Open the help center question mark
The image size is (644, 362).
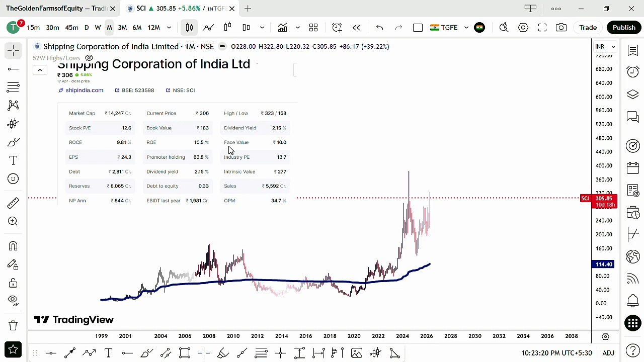click(633, 350)
